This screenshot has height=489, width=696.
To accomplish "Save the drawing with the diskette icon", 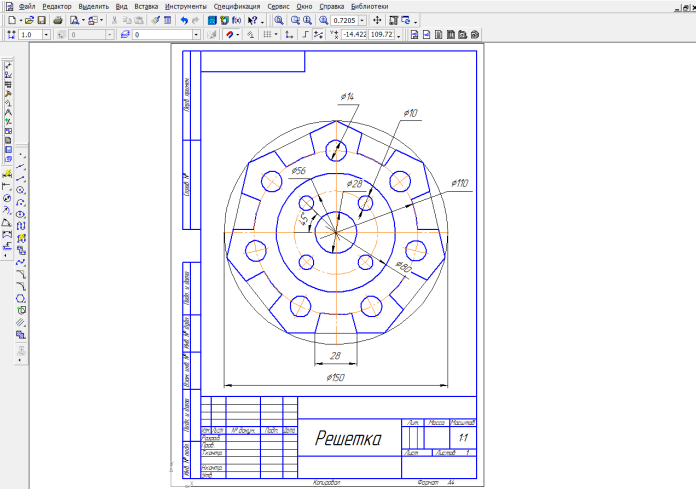I will coord(39,20).
